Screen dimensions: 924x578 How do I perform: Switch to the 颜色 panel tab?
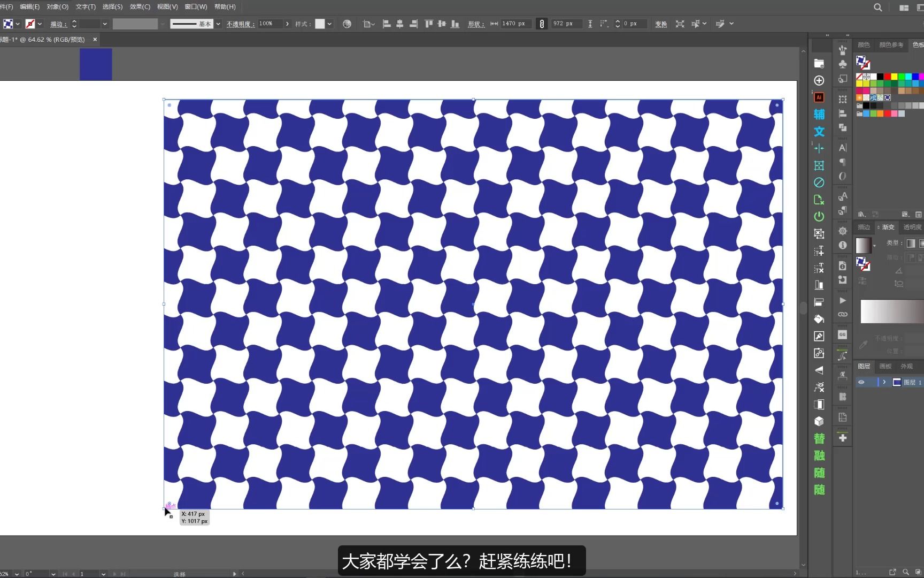[864, 45]
